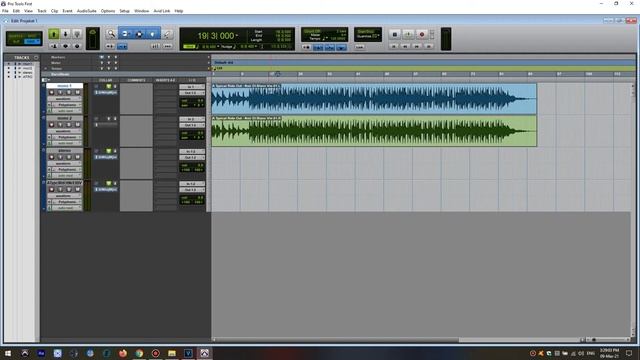Screen dimensions: 640x360
Task: Click the Go to End transport button
Action: (x=428, y=47)
